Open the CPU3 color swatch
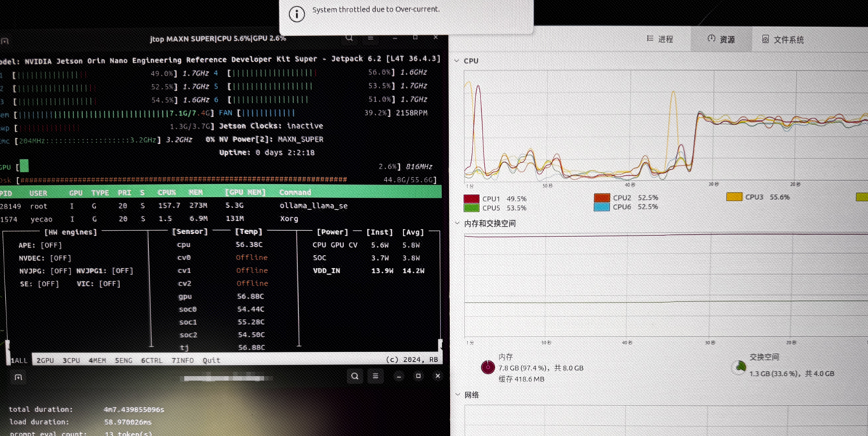The image size is (868, 436). click(734, 196)
